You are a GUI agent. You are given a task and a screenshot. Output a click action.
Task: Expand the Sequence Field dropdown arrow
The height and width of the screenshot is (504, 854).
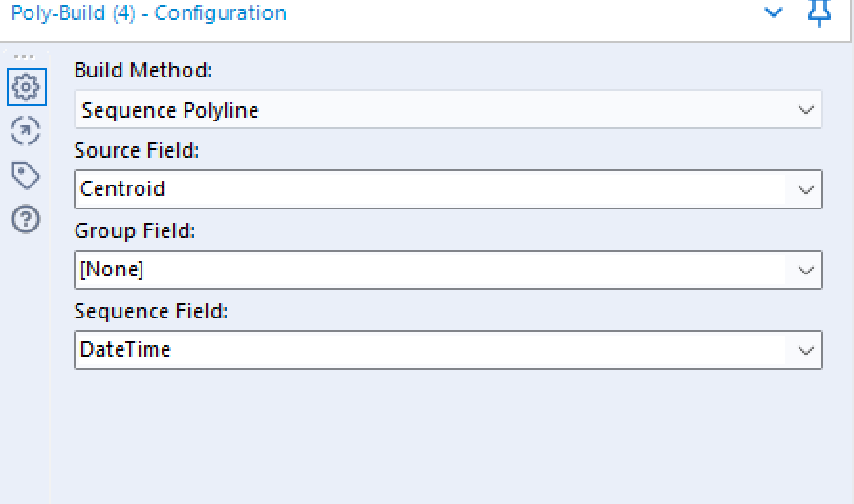805,350
